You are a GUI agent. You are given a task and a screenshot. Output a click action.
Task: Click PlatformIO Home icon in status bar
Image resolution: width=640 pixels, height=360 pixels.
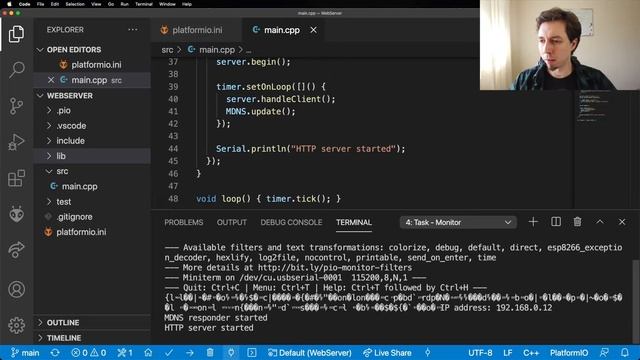point(148,353)
